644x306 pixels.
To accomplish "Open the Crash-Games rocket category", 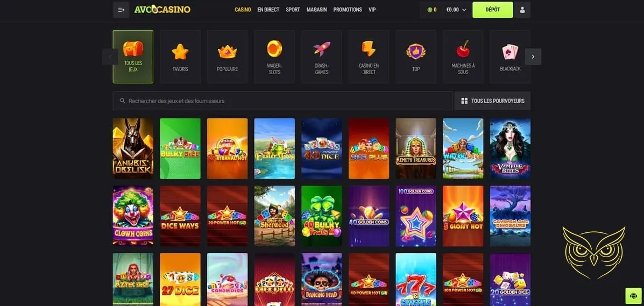I will click(x=322, y=56).
